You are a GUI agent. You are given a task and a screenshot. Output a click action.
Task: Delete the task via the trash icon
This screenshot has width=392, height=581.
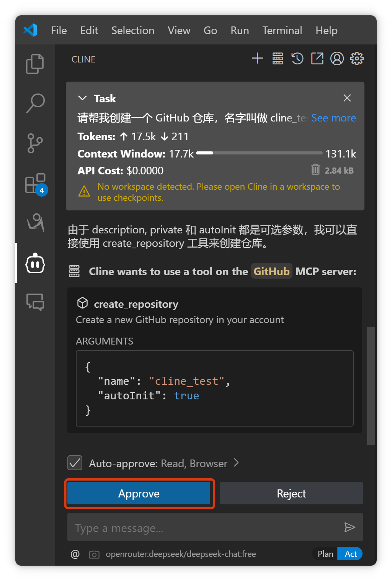point(315,169)
